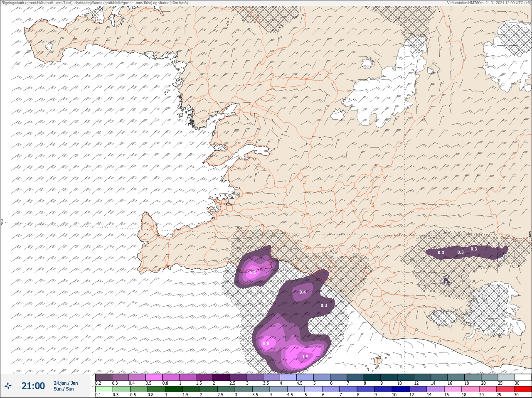Select the bright red 30 swatch in lower legend
532x398 pixels.
pyautogui.click(x=523, y=389)
